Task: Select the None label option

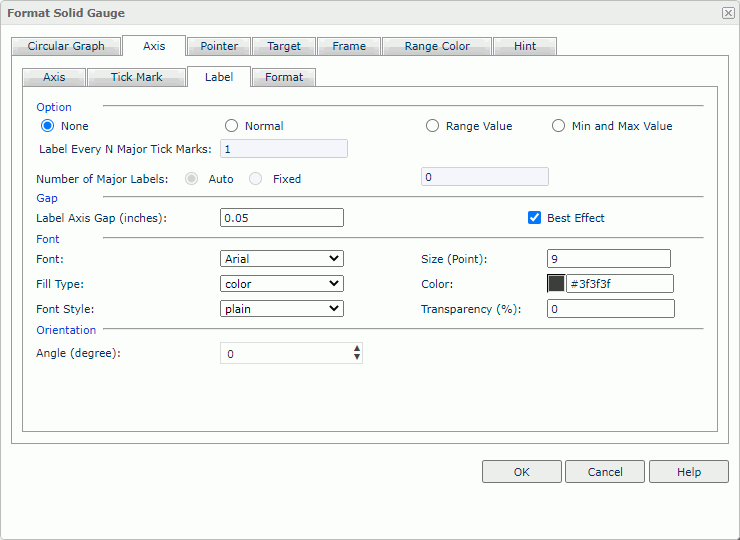Action: pyautogui.click(x=47, y=126)
